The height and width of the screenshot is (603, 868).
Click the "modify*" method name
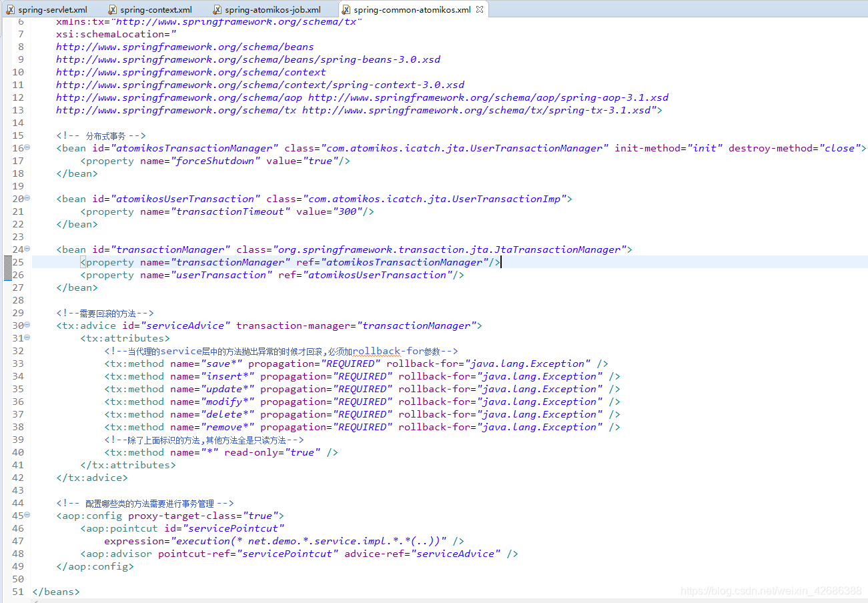[228, 402]
